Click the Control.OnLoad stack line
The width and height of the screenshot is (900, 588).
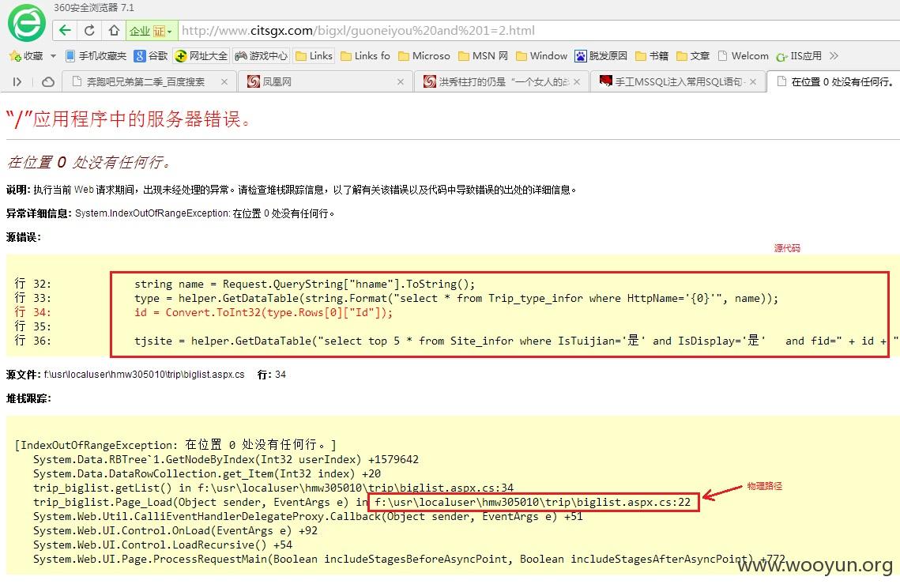point(175,530)
